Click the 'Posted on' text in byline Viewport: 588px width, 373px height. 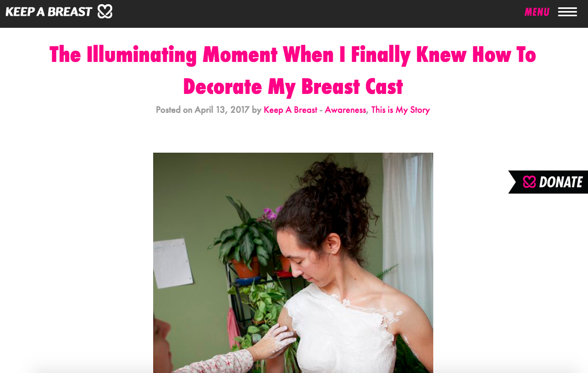pos(174,110)
